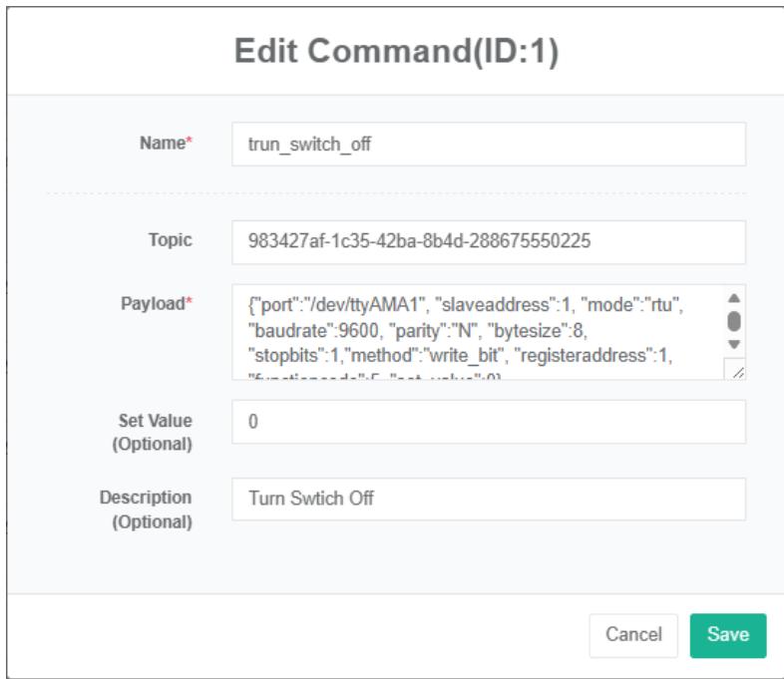The height and width of the screenshot is (679, 784).
Task: Click the payload scrollbar down arrow
Action: point(734,343)
